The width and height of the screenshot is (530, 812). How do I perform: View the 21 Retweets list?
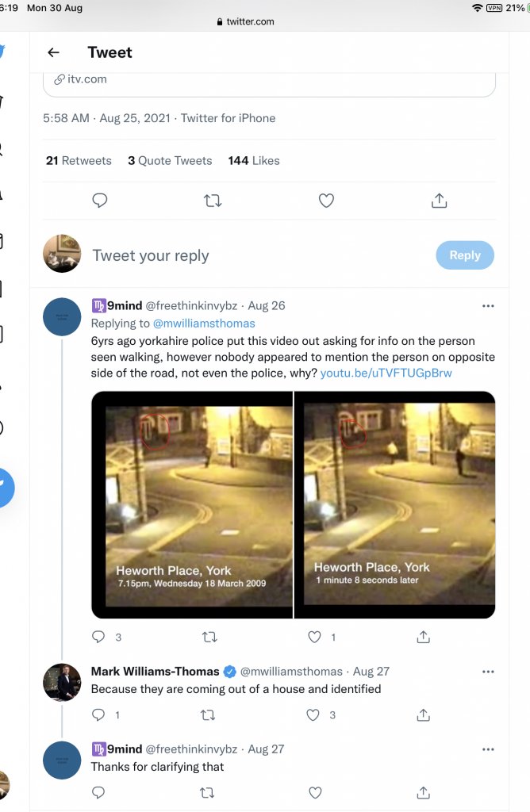tap(79, 160)
